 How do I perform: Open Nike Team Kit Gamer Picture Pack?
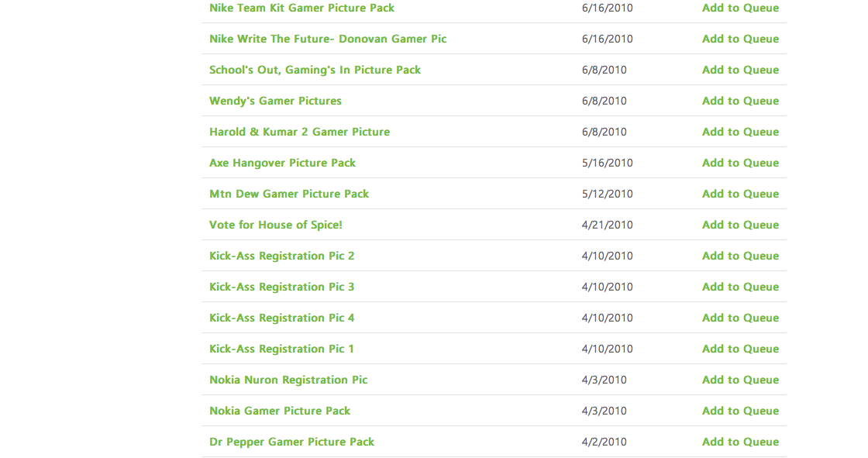tap(301, 8)
